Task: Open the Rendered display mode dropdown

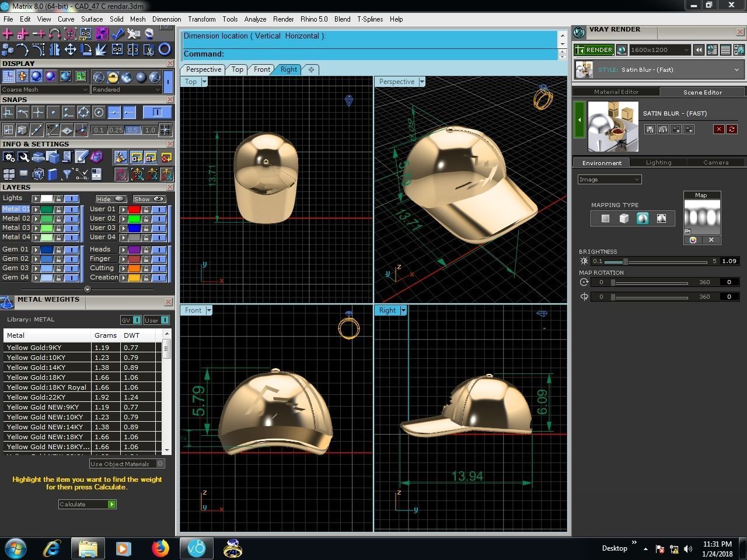Action: coord(126,89)
